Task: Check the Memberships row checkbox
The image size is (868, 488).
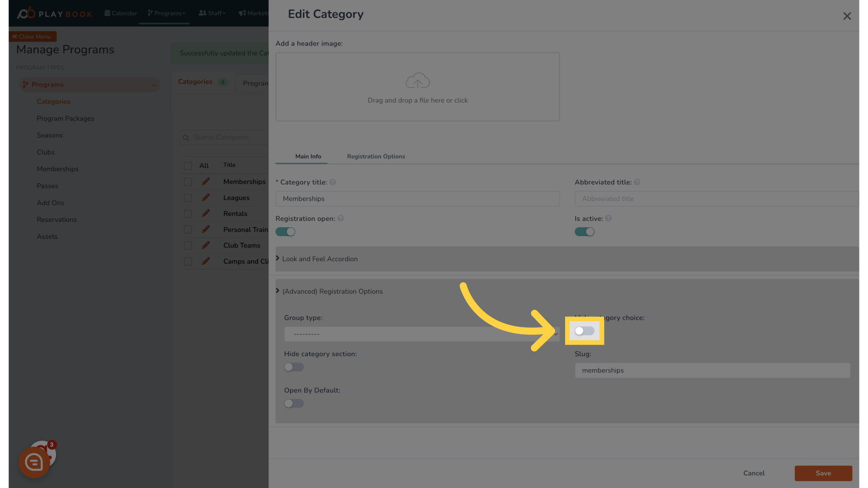Action: [x=188, y=182]
